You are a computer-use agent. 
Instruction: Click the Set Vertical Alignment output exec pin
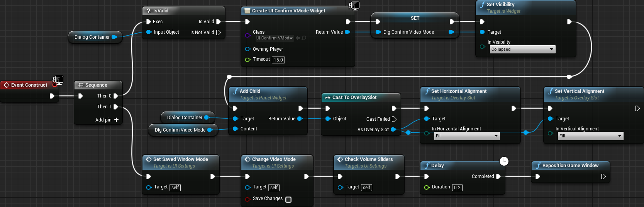click(x=637, y=108)
